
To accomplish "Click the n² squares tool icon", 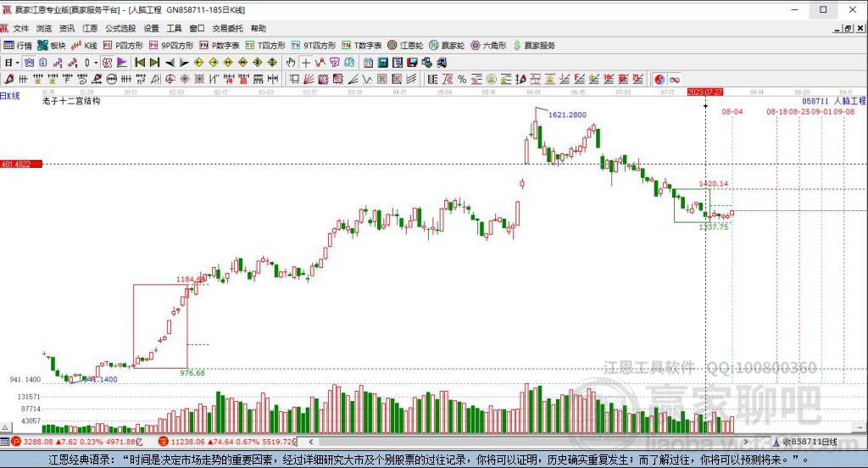I will (142, 79).
